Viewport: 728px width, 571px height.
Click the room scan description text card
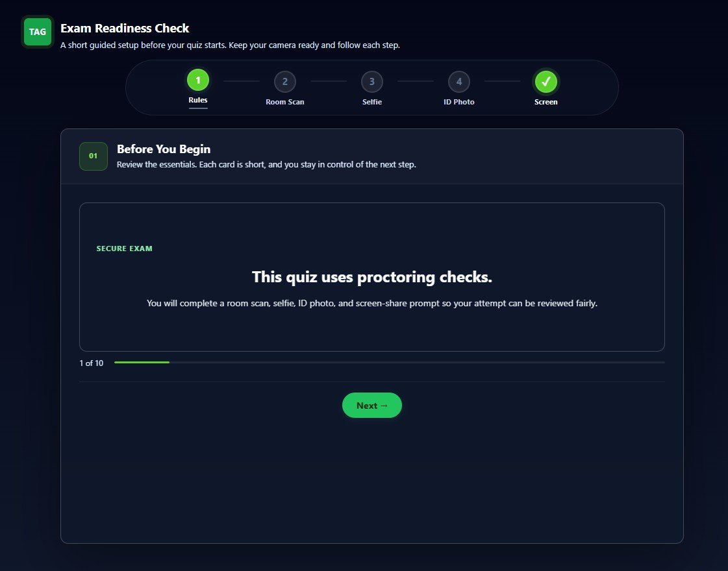372,277
